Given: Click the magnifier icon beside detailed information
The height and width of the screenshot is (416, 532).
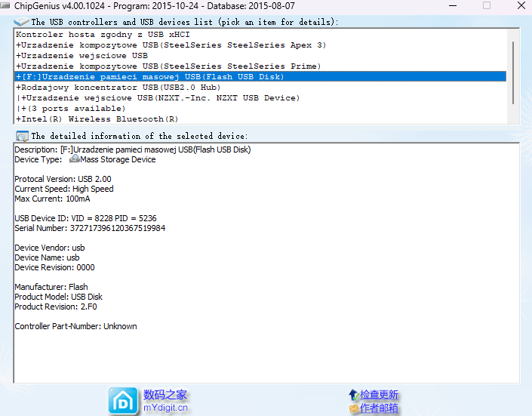Looking at the screenshot, I should 22,136.
